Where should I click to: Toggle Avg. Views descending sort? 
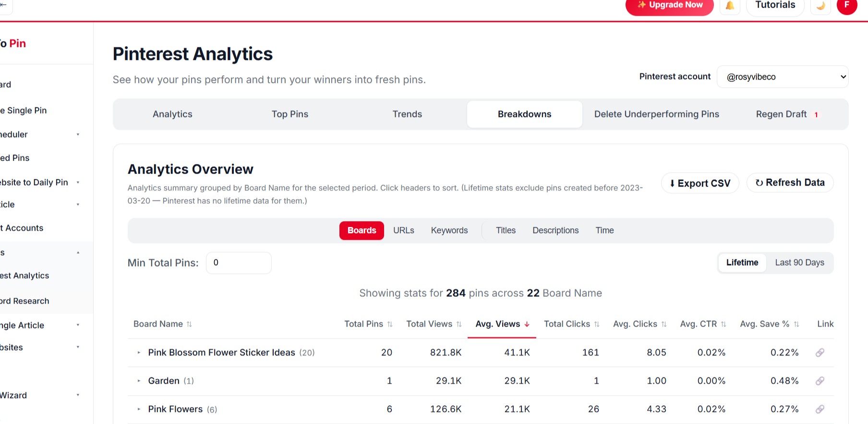(x=502, y=324)
